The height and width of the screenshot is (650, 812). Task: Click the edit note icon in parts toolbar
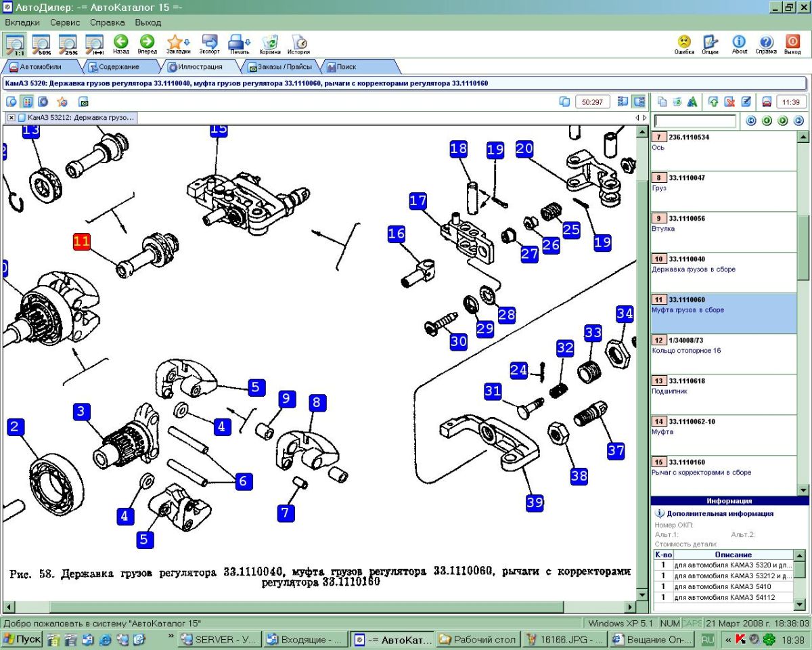746,102
